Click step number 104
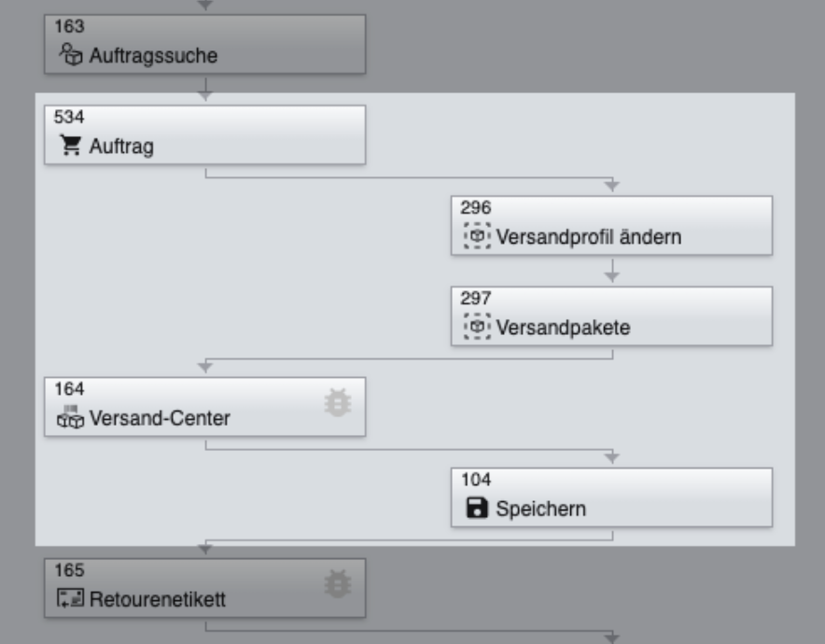 click(x=475, y=479)
